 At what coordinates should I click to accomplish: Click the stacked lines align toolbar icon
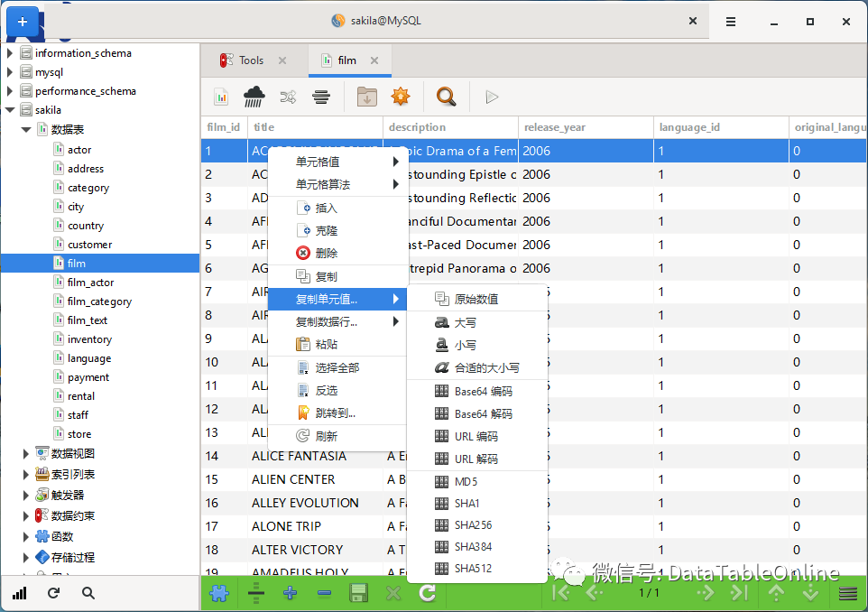(x=321, y=97)
